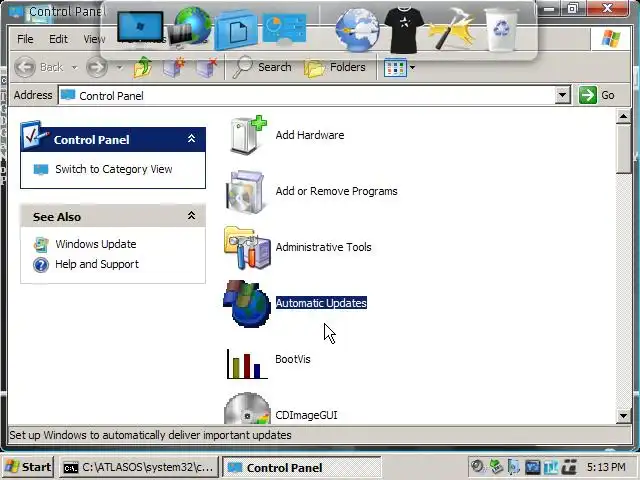The height and width of the screenshot is (480, 640).
Task: Click the Start button
Action: [x=28, y=467]
